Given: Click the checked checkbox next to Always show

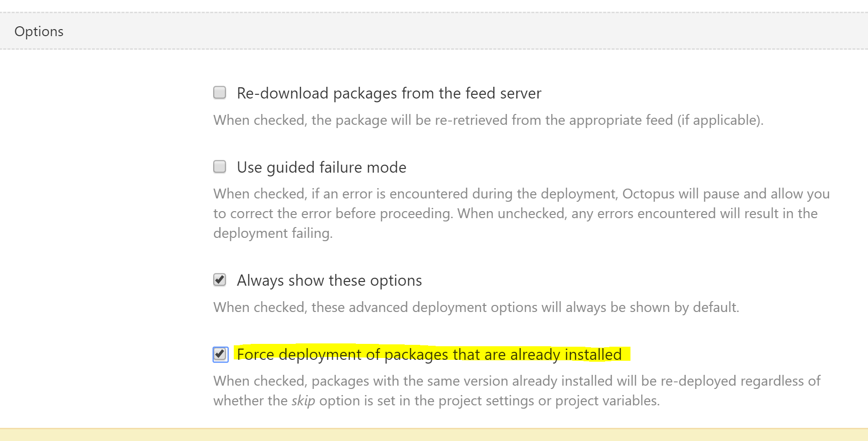Looking at the screenshot, I should click(219, 280).
